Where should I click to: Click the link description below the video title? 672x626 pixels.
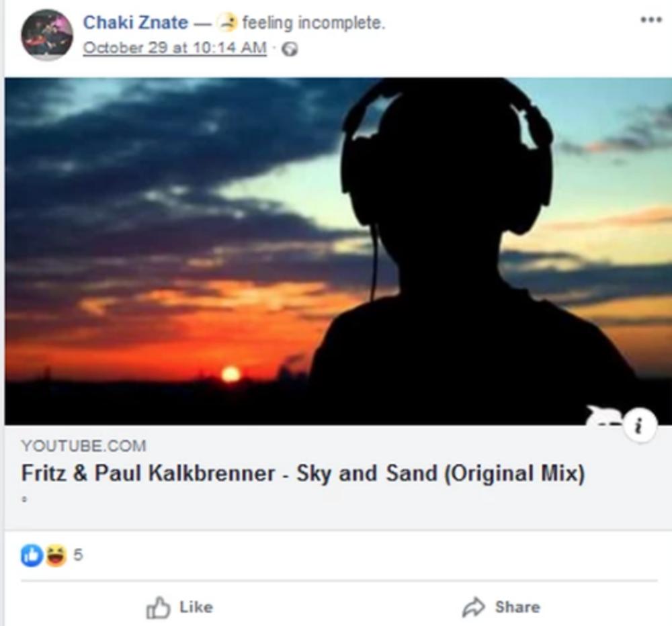click(24, 499)
